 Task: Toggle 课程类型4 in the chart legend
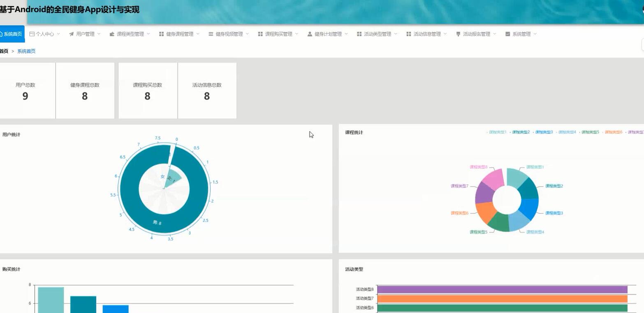(566, 132)
